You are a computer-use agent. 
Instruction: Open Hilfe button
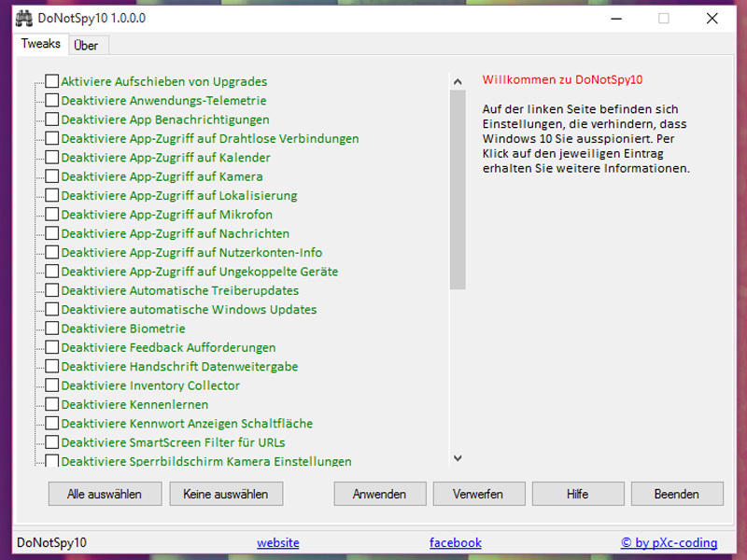pos(578,494)
